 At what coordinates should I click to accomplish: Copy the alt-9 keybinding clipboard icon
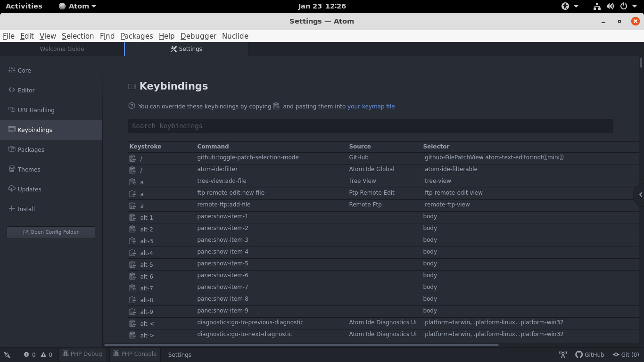coord(133,312)
